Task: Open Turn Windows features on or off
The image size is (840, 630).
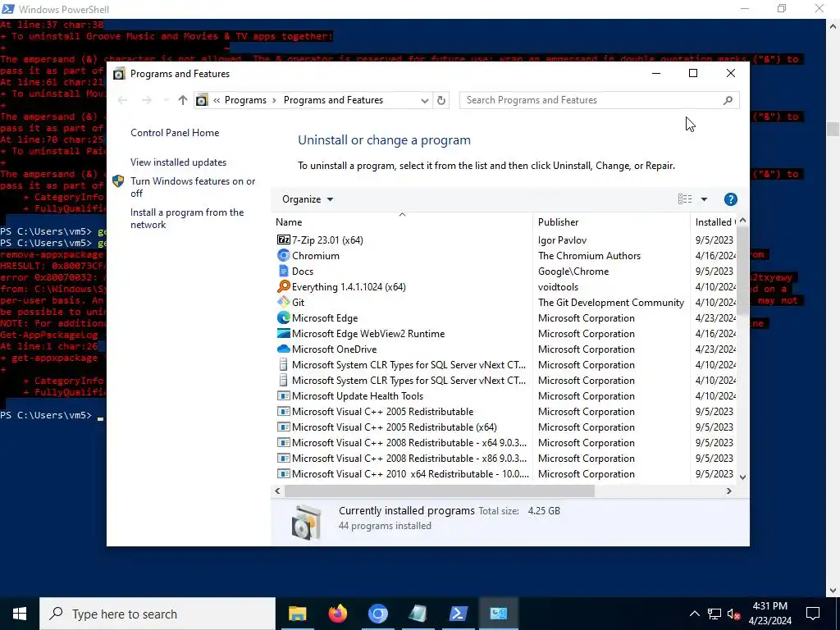Action: (x=193, y=187)
